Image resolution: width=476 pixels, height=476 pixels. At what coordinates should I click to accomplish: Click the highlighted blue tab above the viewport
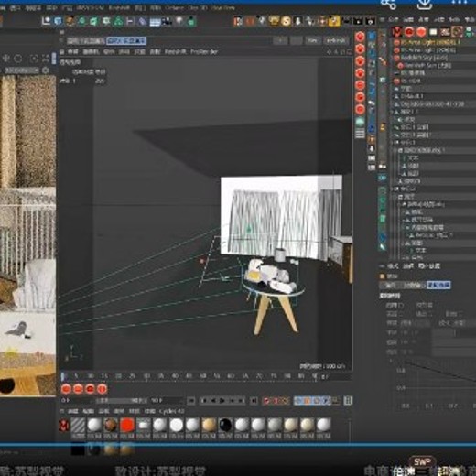[x=126, y=40]
